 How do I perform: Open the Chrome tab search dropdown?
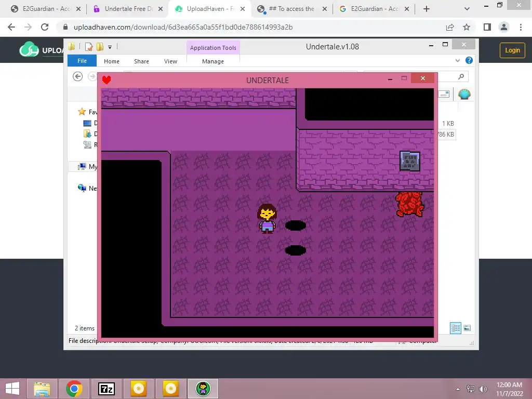pyautogui.click(x=467, y=9)
